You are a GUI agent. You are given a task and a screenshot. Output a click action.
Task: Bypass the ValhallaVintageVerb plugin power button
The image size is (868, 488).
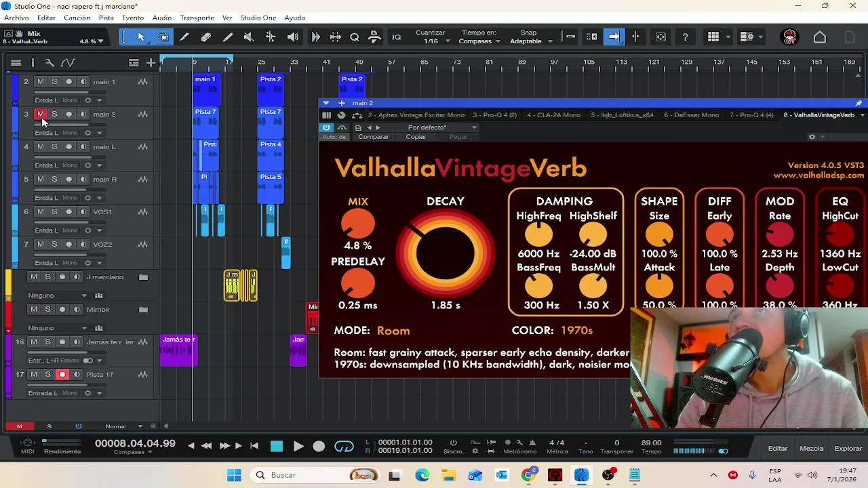[x=326, y=127]
